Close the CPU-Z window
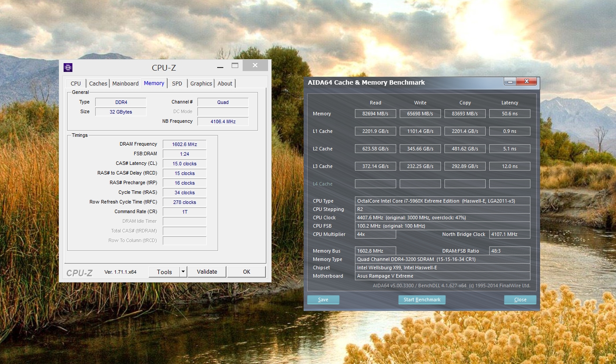 (x=255, y=65)
